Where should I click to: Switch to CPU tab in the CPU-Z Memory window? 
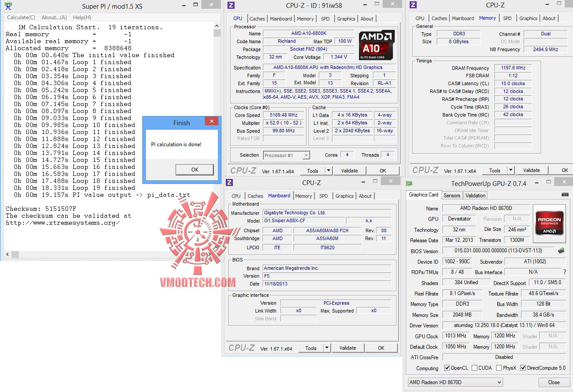click(x=420, y=18)
